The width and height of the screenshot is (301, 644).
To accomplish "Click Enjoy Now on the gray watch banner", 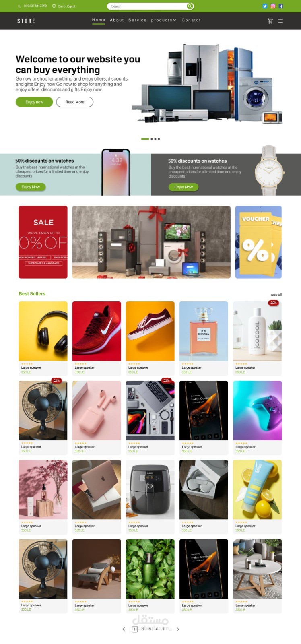I will click(183, 187).
